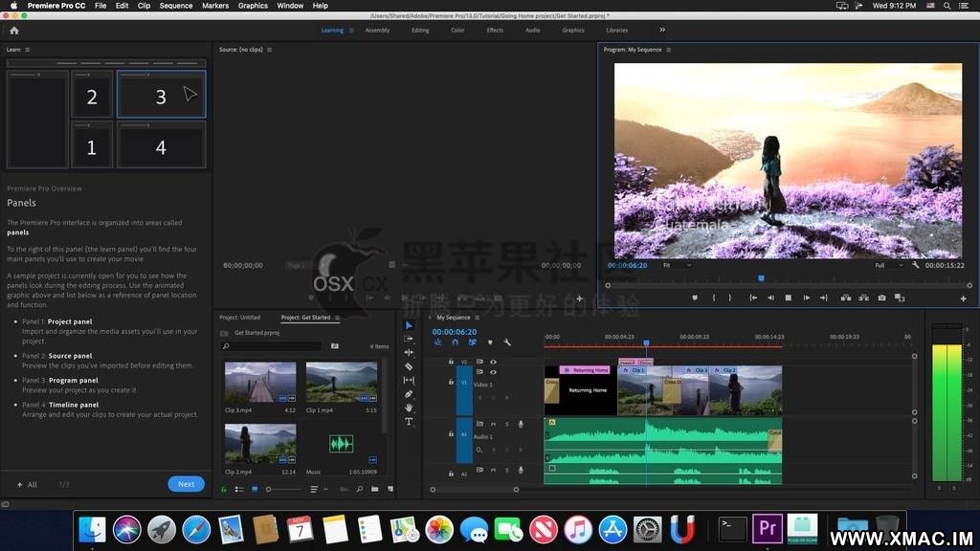This screenshot has width=980, height=551.
Task: Open Source panel menu
Action: click(x=269, y=50)
